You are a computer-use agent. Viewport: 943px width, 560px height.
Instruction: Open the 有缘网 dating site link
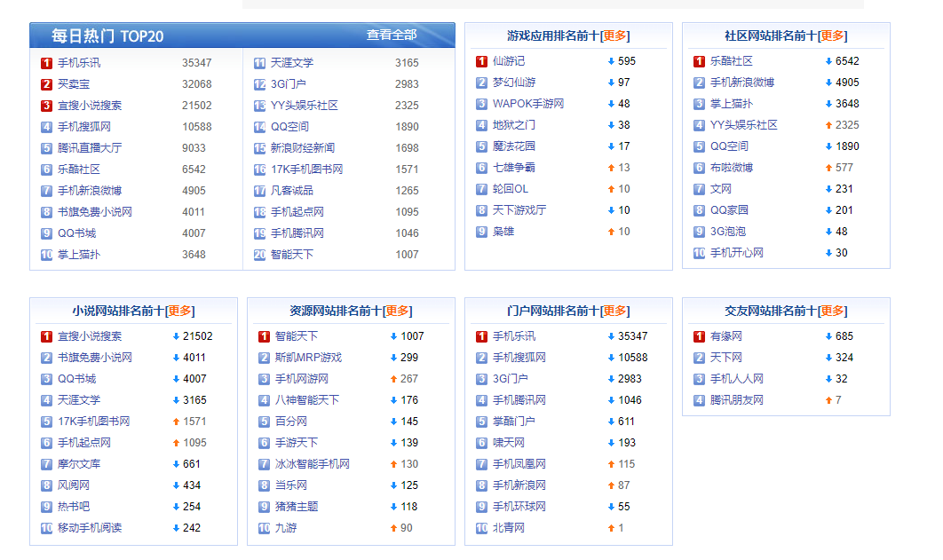(x=725, y=336)
